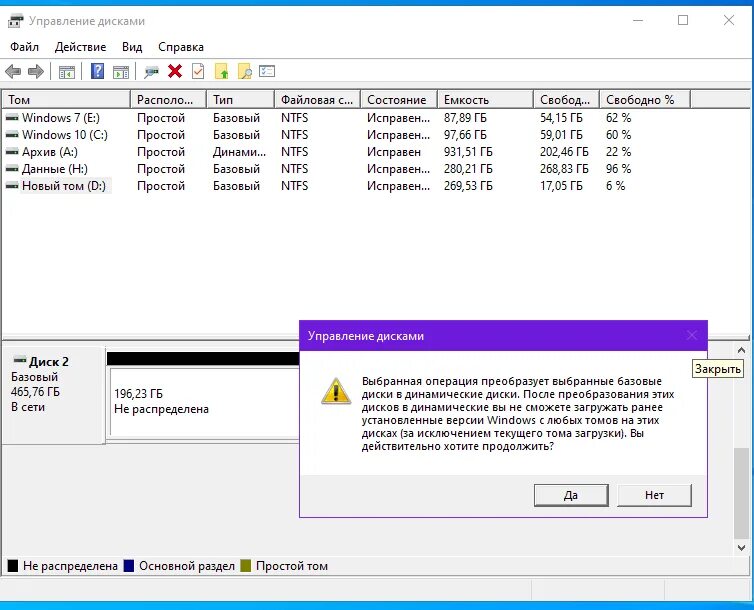
Task: Sort by the Располо... column header
Action: (168, 100)
